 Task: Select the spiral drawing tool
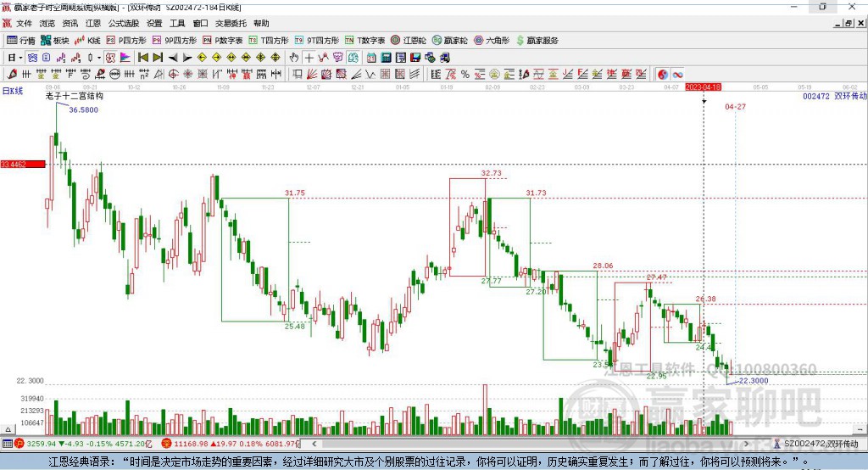[x=86, y=75]
